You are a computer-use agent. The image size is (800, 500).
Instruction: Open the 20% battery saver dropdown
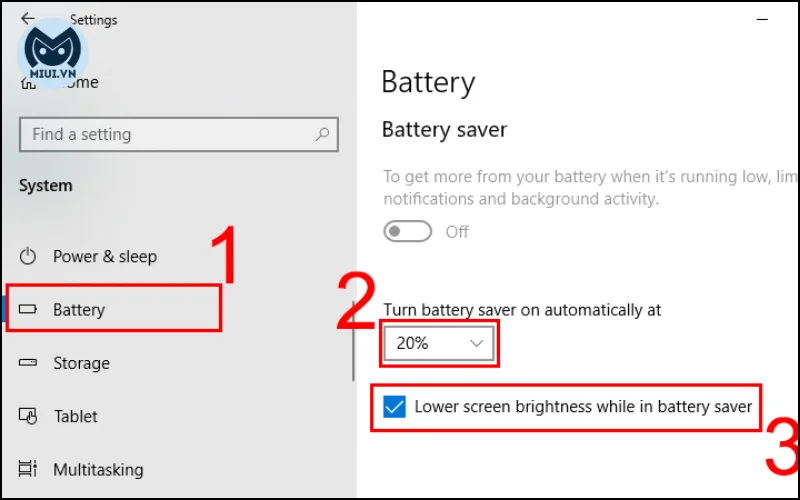pyautogui.click(x=439, y=343)
